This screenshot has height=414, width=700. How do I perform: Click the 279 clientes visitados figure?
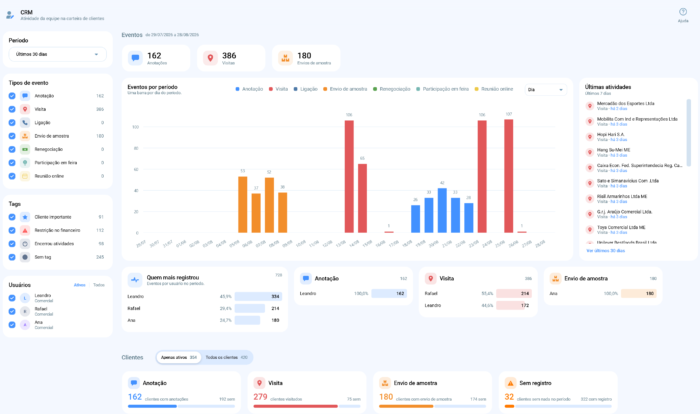260,397
